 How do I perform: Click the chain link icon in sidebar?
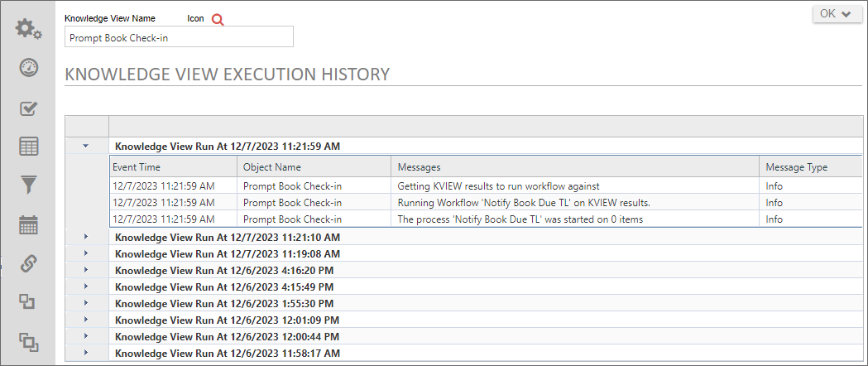tap(29, 263)
